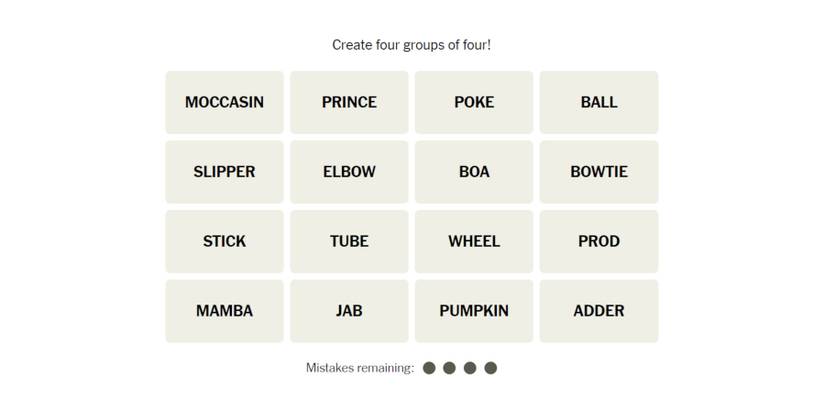Select the SLIPPER word tile
This screenshot has height=413, width=825.
point(224,172)
